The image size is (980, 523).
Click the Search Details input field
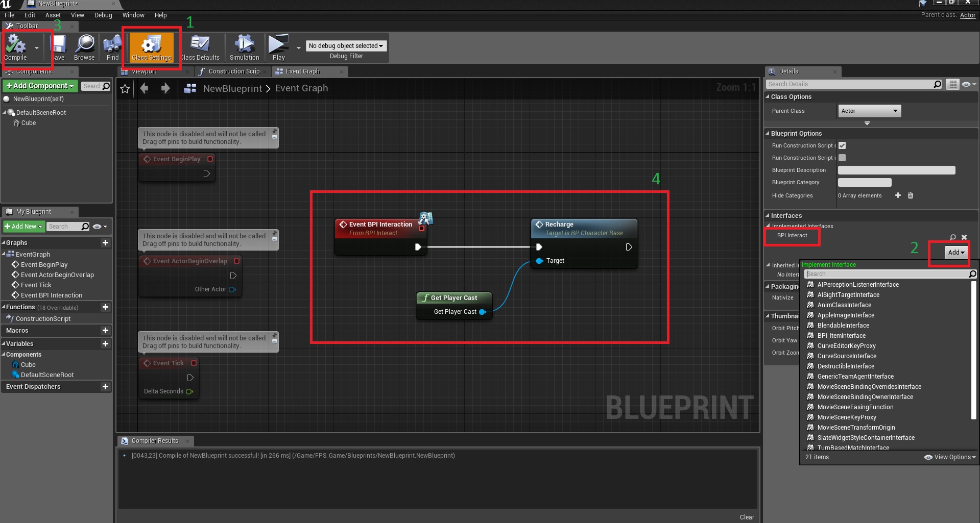point(849,84)
